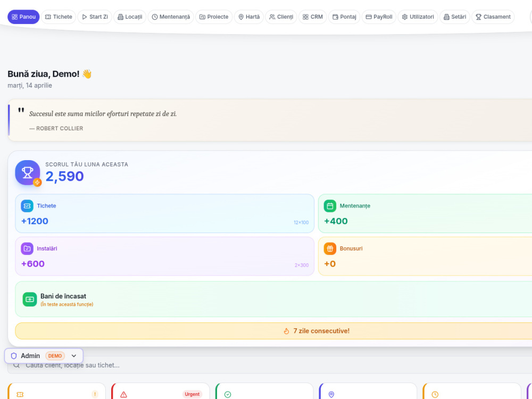
Task: Open the Instalări +600 score card
Action: click(164, 256)
